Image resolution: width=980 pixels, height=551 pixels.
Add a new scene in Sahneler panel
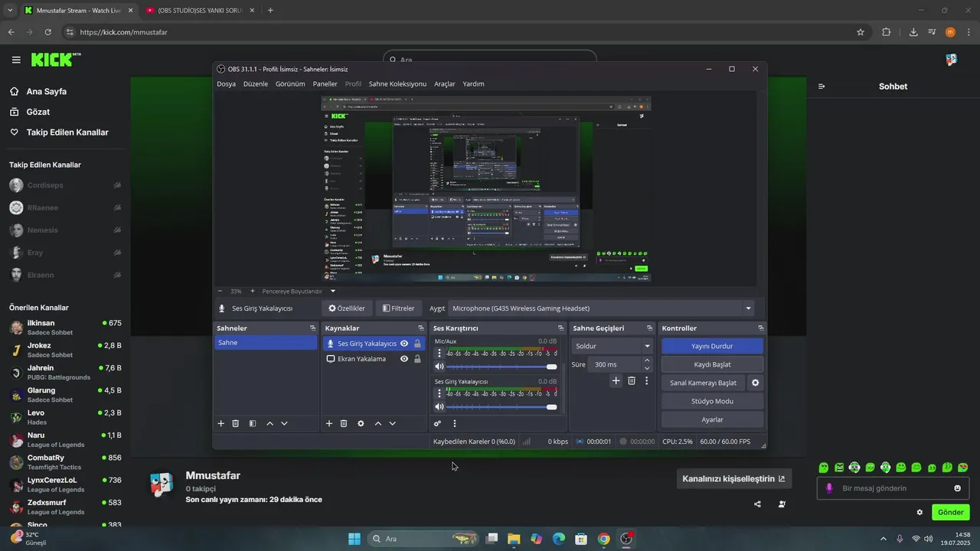pyautogui.click(x=221, y=423)
